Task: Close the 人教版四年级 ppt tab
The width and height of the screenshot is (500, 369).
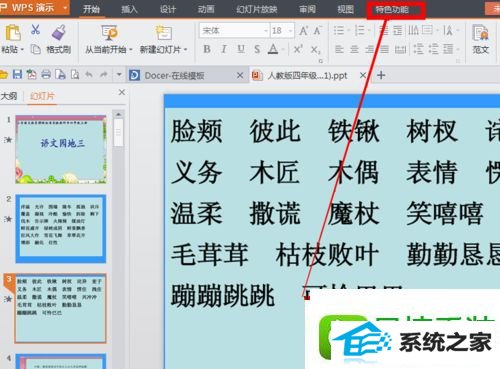Action: pos(363,76)
